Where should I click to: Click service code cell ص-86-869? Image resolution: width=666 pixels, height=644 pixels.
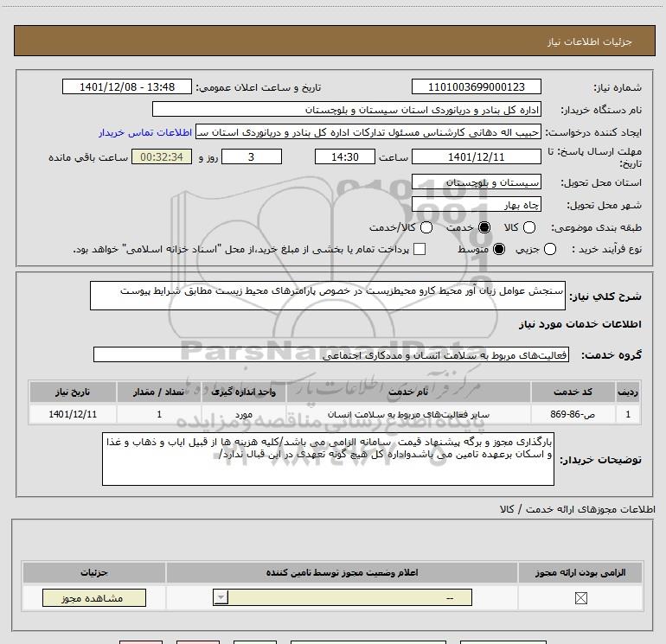(x=573, y=414)
